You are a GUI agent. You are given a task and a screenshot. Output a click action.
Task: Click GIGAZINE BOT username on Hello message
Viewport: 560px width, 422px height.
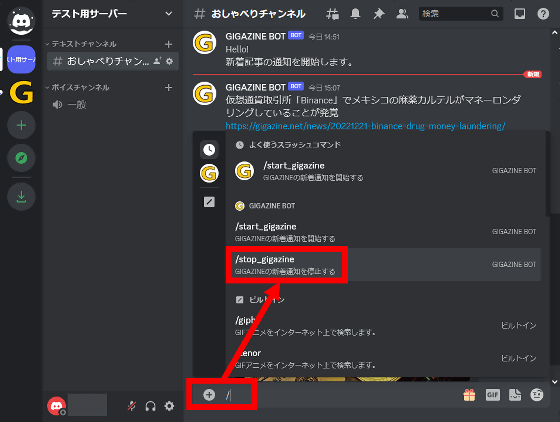pos(255,36)
